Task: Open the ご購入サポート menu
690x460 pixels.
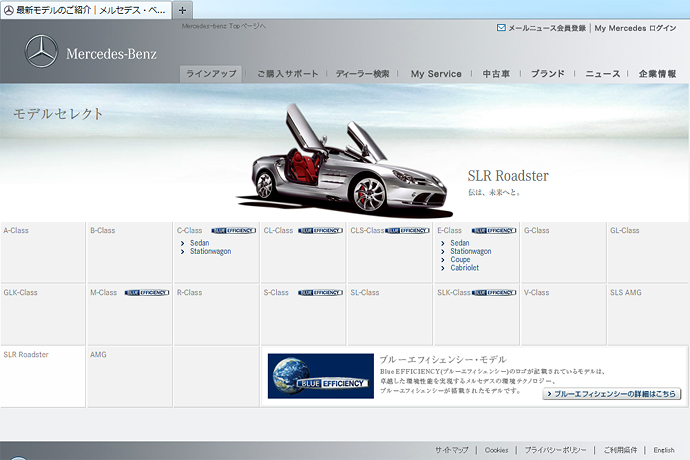Action: tap(287, 74)
